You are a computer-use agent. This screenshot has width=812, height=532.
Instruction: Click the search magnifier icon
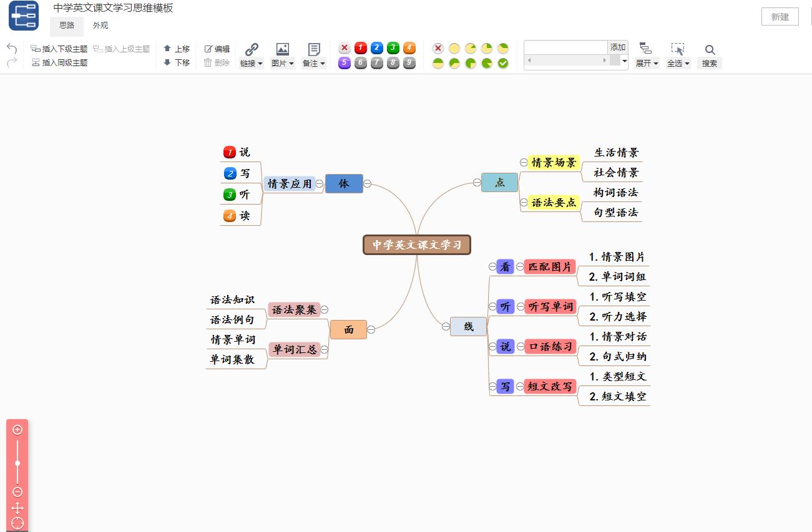710,50
